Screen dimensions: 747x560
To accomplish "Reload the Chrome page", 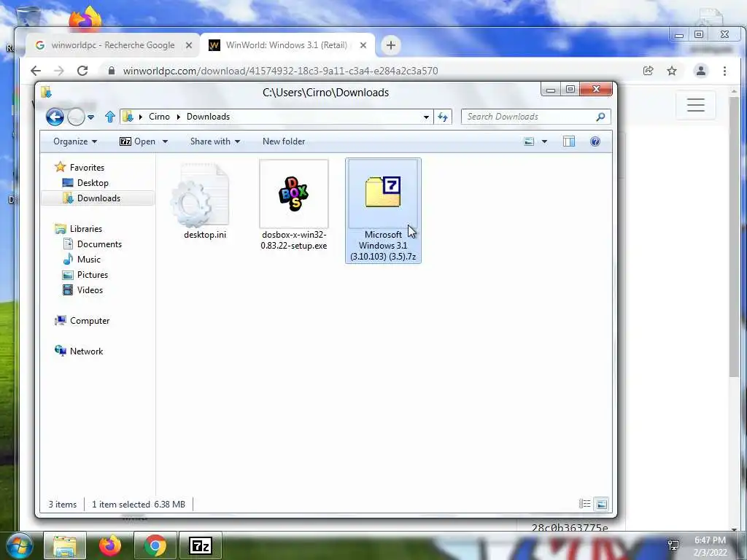I will coord(82,71).
